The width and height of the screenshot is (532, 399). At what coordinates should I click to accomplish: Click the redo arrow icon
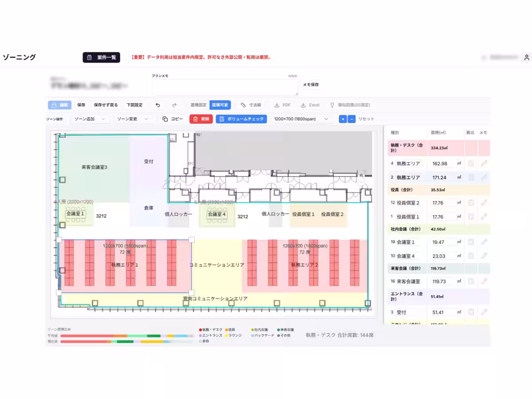pyautogui.click(x=174, y=105)
